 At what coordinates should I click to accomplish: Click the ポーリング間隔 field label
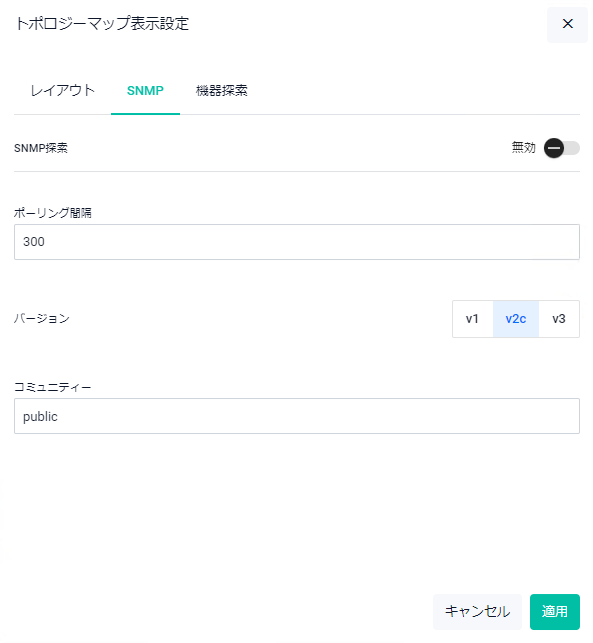pos(52,213)
